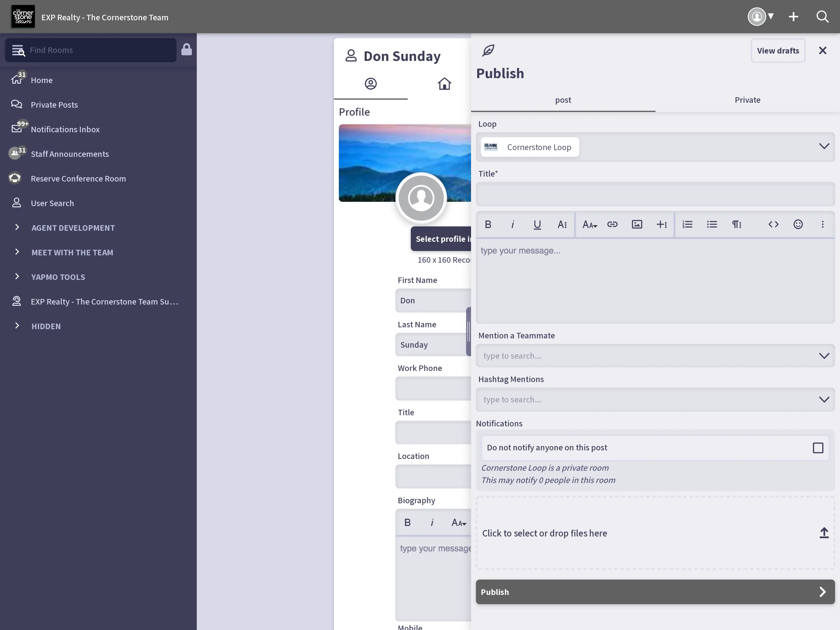Click the panel resize handle
This screenshot has width=840, height=630.
[469, 331]
